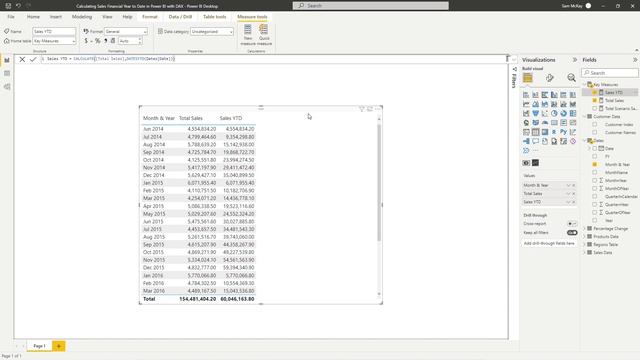Click the Undo icon in title bar
The width and height of the screenshot is (640, 360).
(18, 6)
